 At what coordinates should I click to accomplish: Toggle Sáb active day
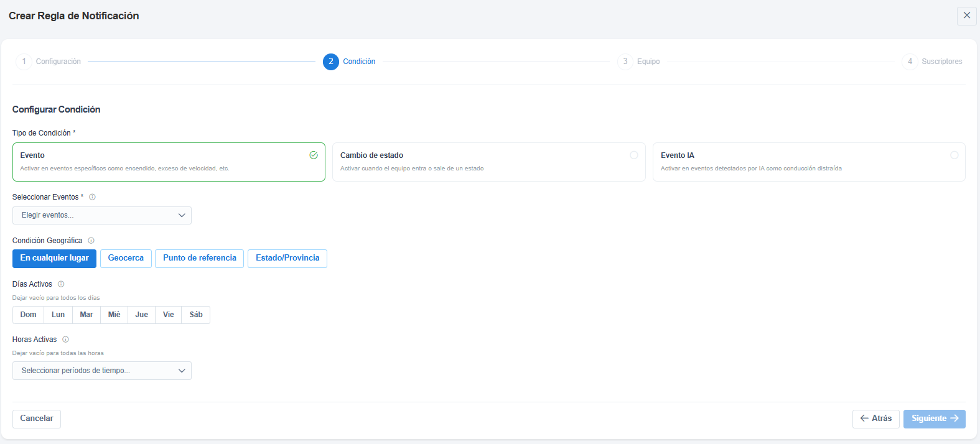tap(196, 315)
